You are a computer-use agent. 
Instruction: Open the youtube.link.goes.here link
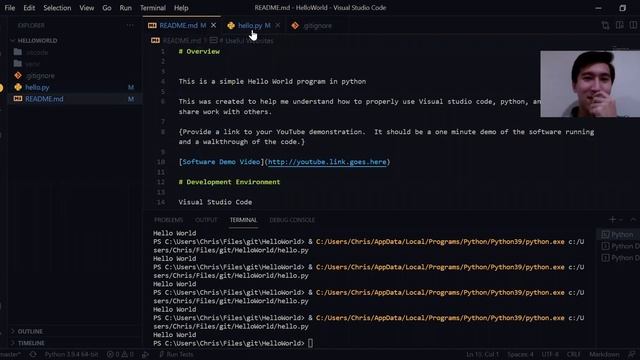pyautogui.click(x=327, y=162)
